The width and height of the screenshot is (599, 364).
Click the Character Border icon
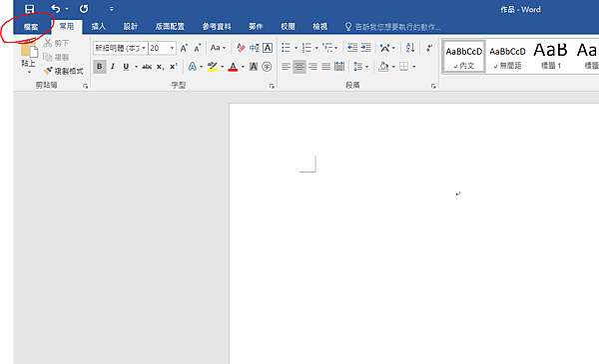268,48
